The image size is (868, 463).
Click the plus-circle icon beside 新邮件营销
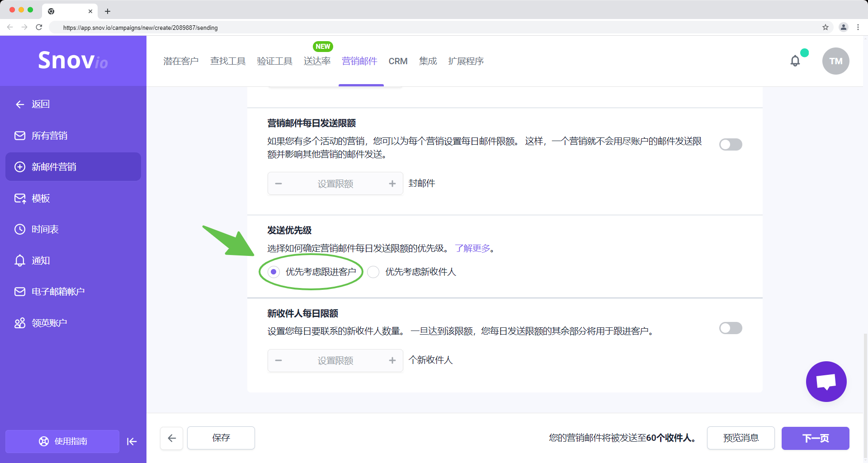click(20, 167)
